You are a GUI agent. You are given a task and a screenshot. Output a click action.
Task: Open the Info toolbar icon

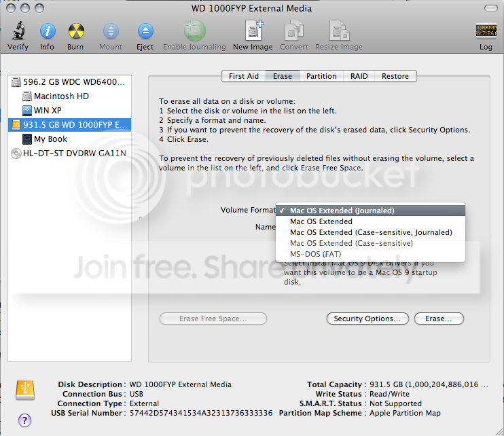[x=47, y=31]
